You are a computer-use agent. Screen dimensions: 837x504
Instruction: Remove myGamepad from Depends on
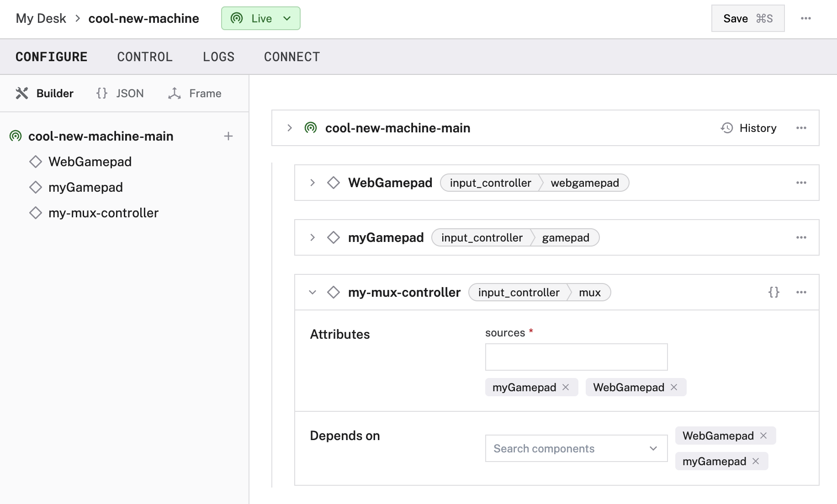click(756, 461)
